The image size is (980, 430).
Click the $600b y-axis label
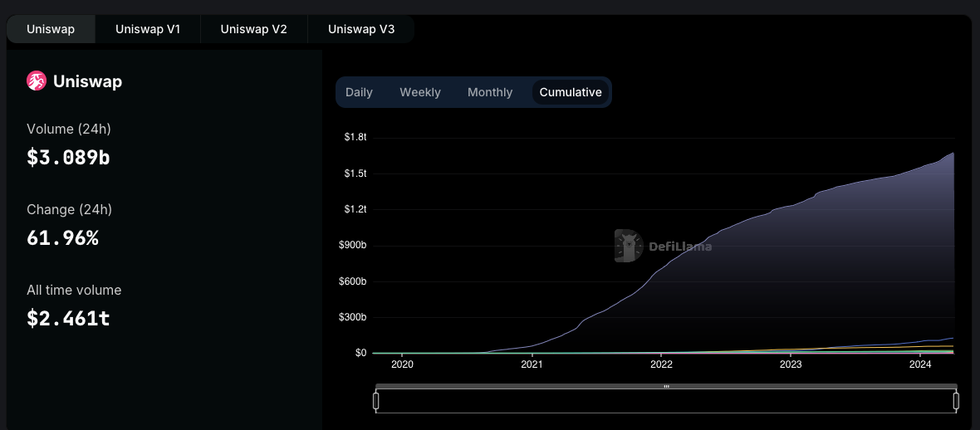click(353, 281)
